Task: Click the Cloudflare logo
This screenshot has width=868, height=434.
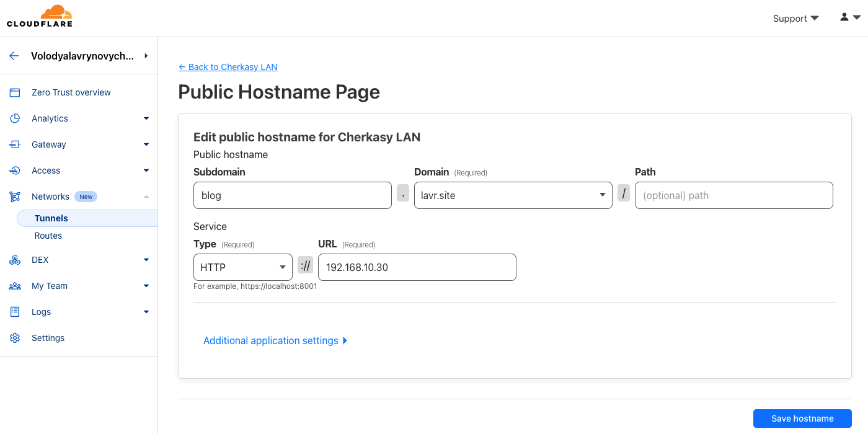Action: [x=40, y=17]
